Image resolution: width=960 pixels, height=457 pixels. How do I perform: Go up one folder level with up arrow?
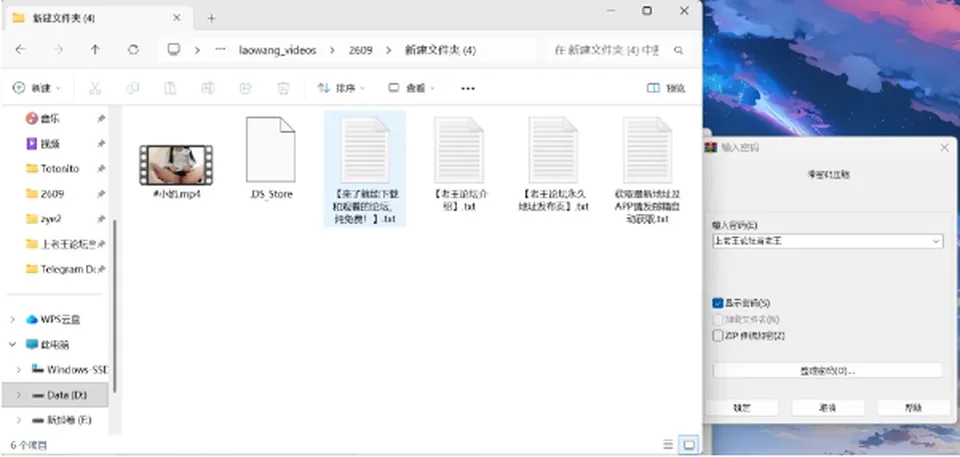[95, 50]
